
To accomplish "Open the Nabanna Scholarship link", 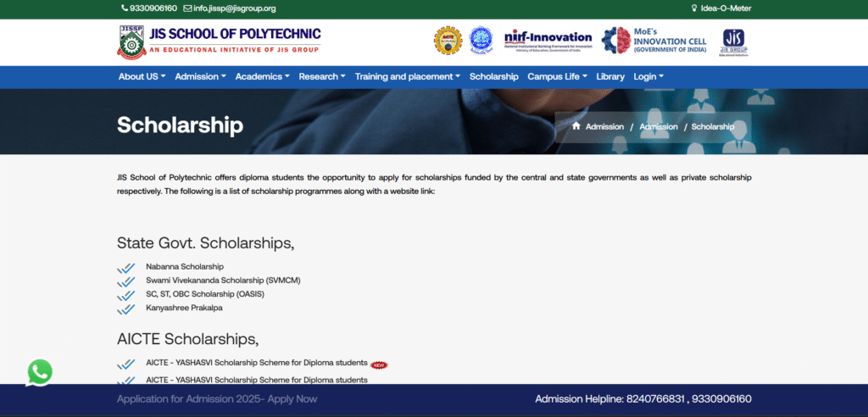I will (x=184, y=266).
